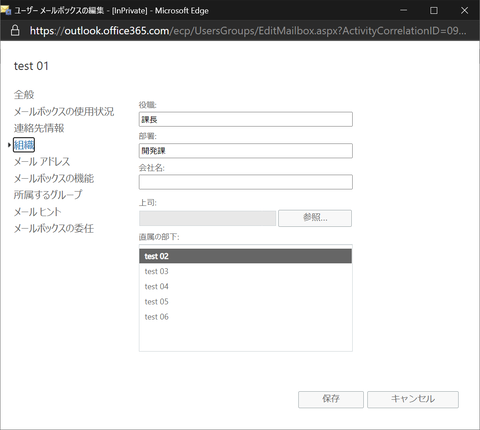Click the 部署 input field containing 開発課
Image resolution: width=480 pixels, height=430 pixels.
(x=246, y=151)
